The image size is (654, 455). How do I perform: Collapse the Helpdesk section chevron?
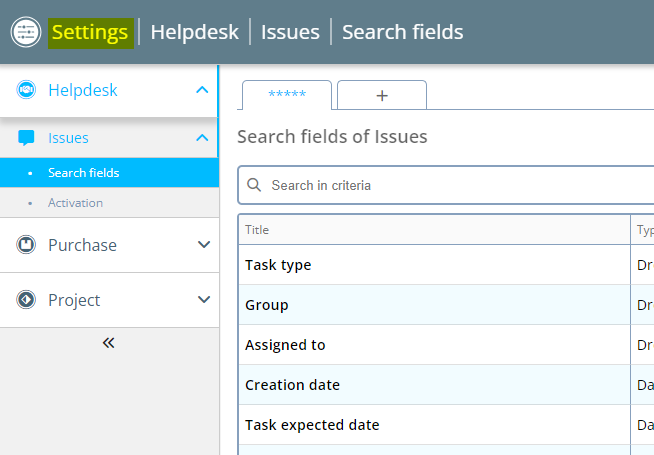tap(203, 90)
